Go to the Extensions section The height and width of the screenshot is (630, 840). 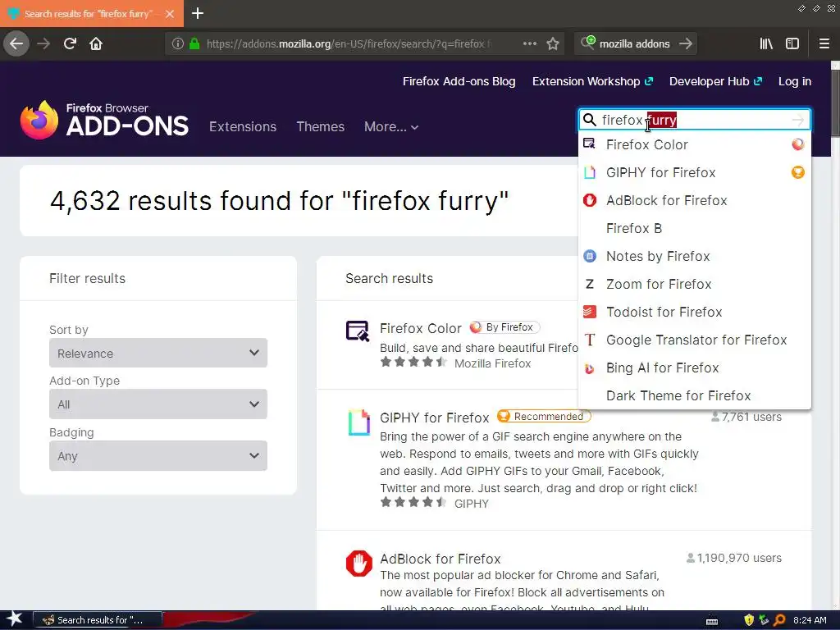coord(243,126)
